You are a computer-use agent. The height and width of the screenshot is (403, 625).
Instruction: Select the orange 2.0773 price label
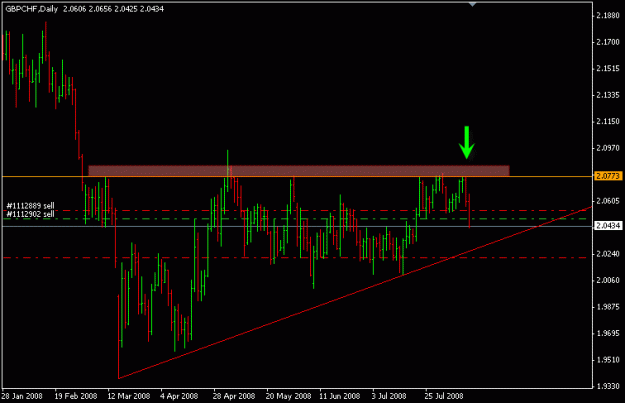607,176
